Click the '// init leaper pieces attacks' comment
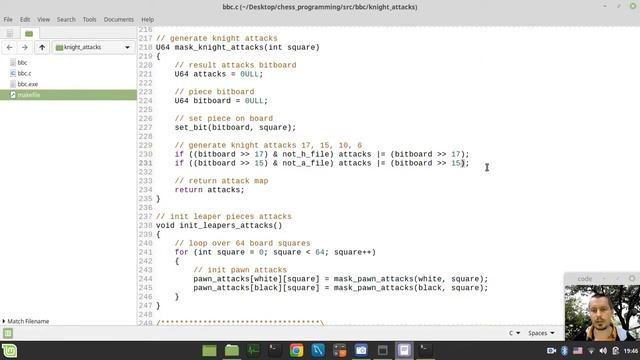This screenshot has width=640, height=360. click(x=224, y=216)
